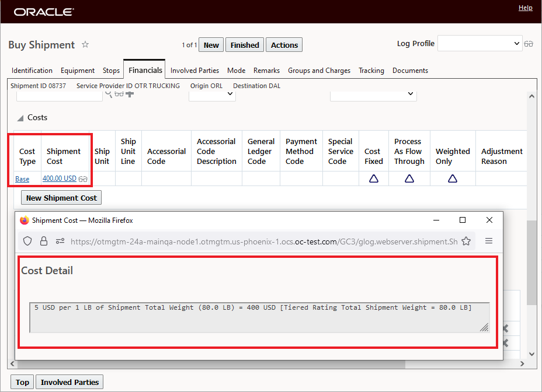
Task: Open the Identification tab
Action: 32,71
